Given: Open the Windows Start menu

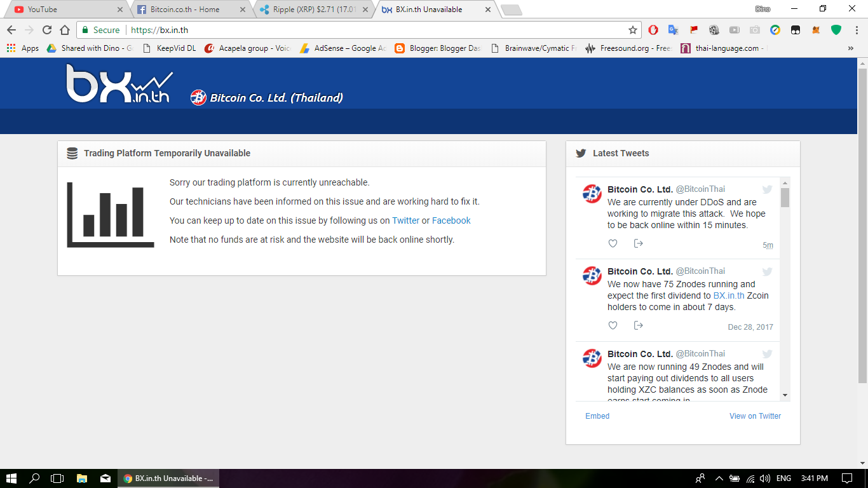Looking at the screenshot, I should [11, 478].
